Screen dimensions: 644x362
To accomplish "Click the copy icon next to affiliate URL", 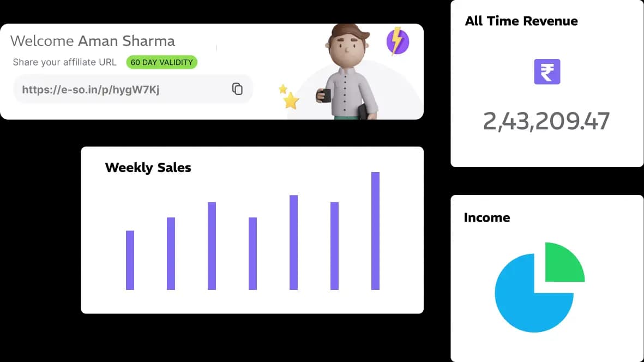I will pyautogui.click(x=238, y=88).
